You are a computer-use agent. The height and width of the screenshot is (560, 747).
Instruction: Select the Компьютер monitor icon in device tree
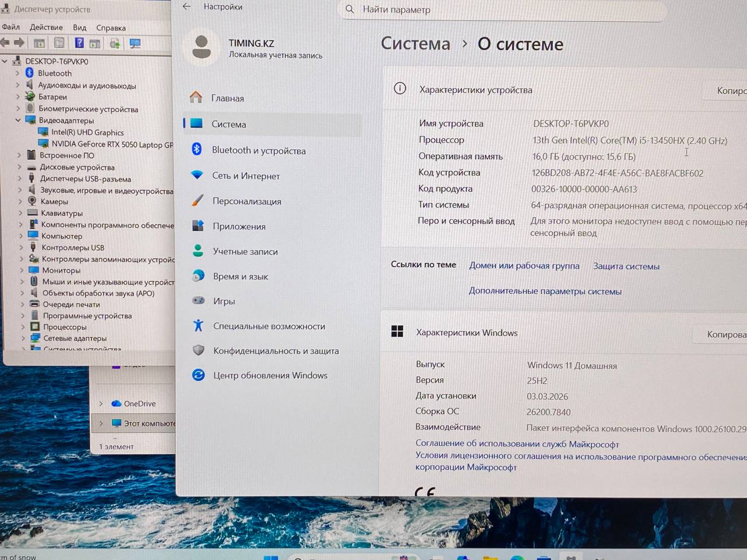point(33,236)
